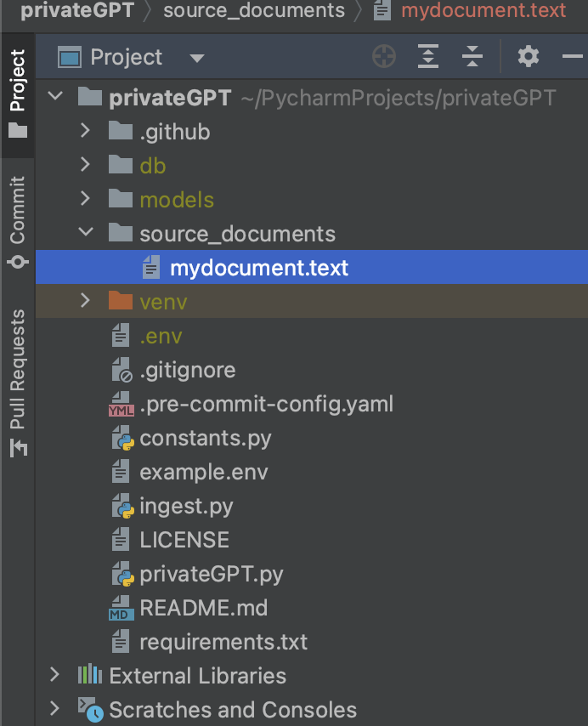
Task: Hide the Project tool window
Action: point(571,57)
